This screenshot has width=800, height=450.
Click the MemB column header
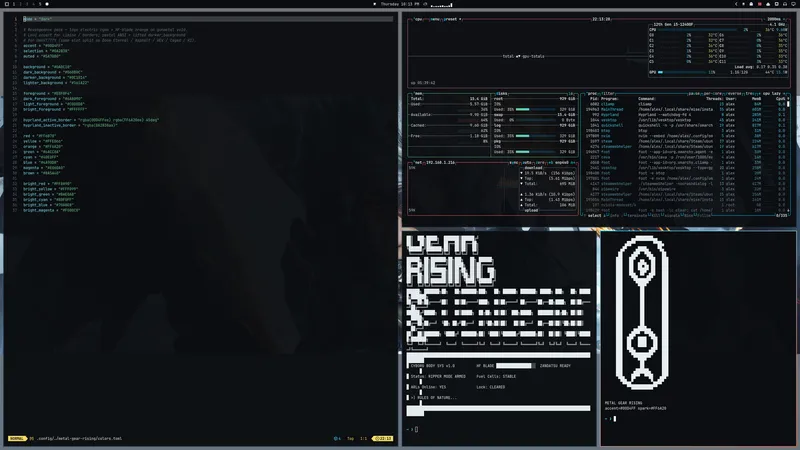tap(756, 99)
